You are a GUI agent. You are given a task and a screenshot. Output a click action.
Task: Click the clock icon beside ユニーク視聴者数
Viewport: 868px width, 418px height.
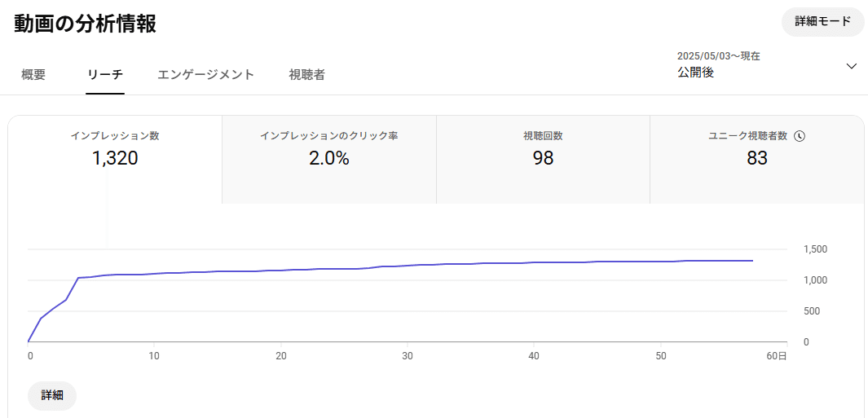(x=800, y=136)
